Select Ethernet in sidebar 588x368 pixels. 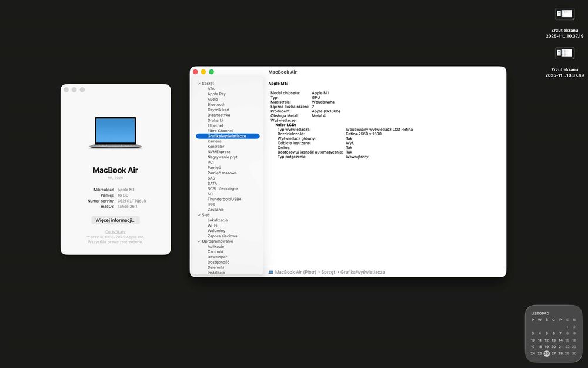tap(215, 126)
